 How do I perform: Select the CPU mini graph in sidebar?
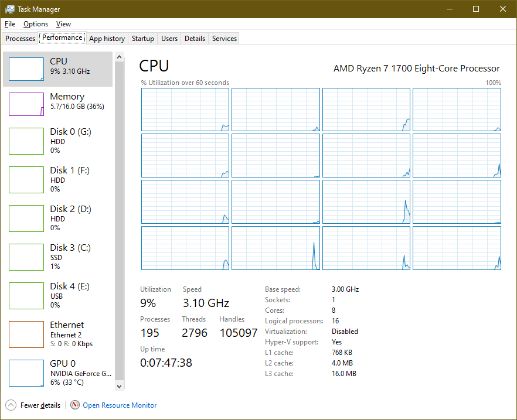pyautogui.click(x=26, y=69)
